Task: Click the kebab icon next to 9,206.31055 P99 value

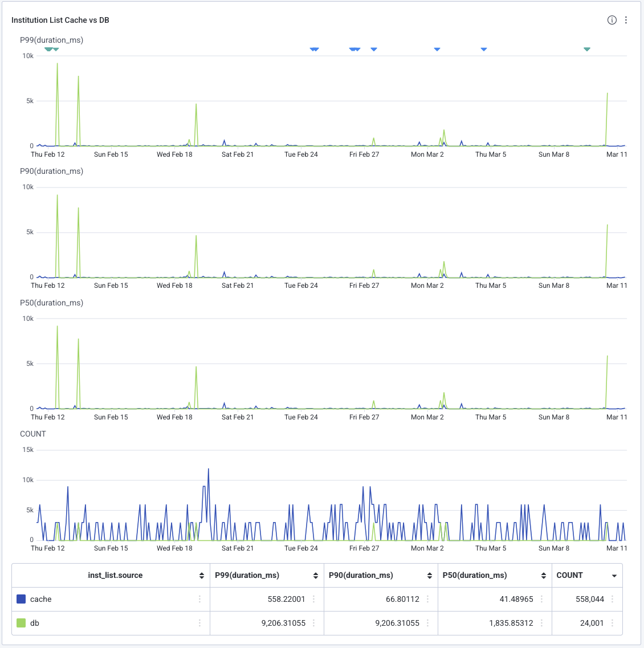Action: pos(314,623)
